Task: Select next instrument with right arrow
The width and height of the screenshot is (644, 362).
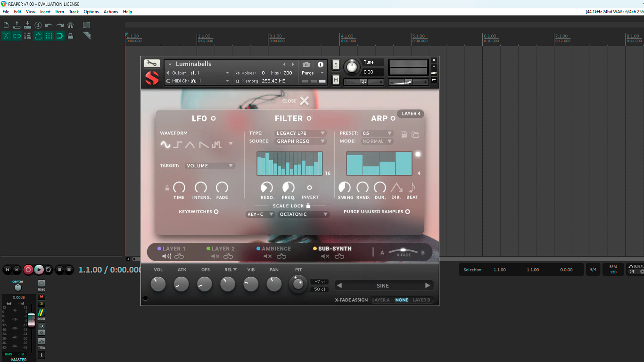Action: pyautogui.click(x=293, y=64)
